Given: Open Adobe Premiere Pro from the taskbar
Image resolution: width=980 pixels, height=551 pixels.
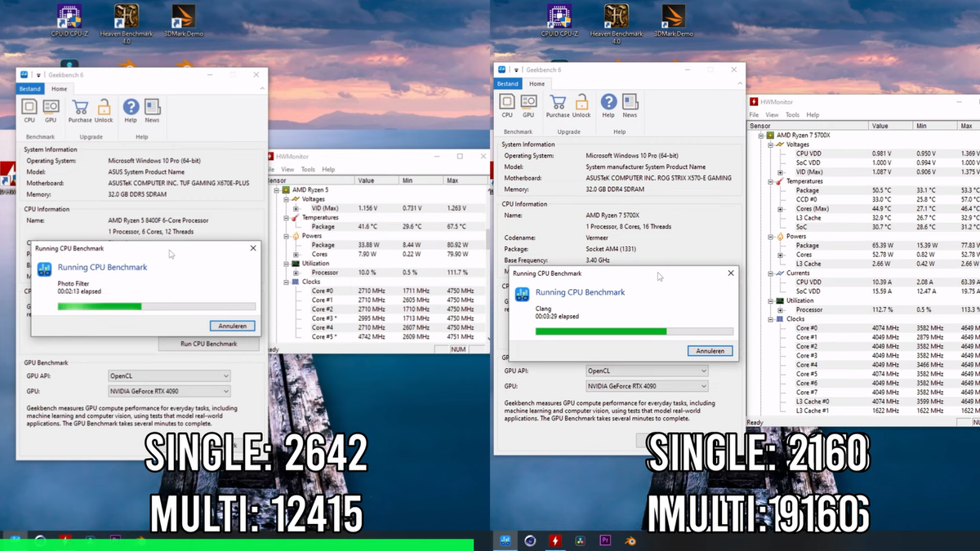Looking at the screenshot, I should 604,540.
